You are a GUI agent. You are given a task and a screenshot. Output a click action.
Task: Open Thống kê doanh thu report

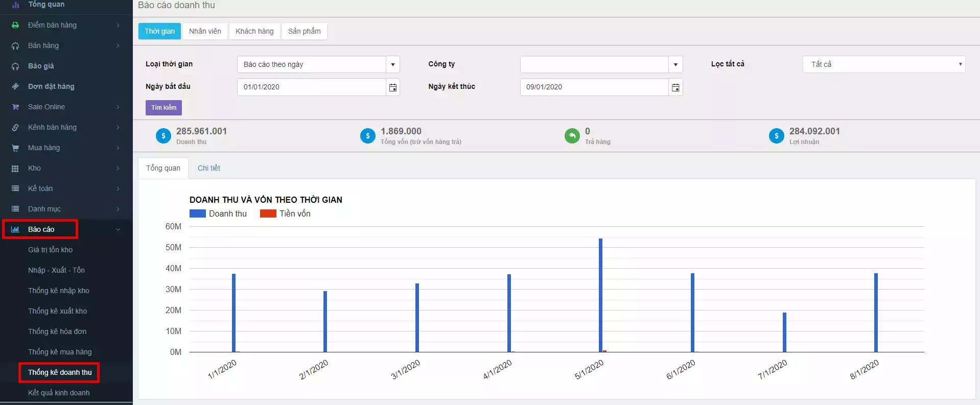60,372
